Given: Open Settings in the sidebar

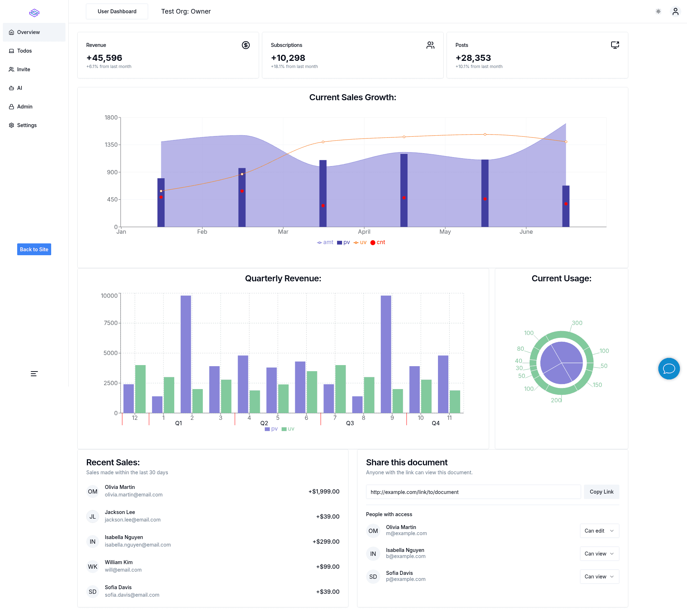Looking at the screenshot, I should 34,125.
